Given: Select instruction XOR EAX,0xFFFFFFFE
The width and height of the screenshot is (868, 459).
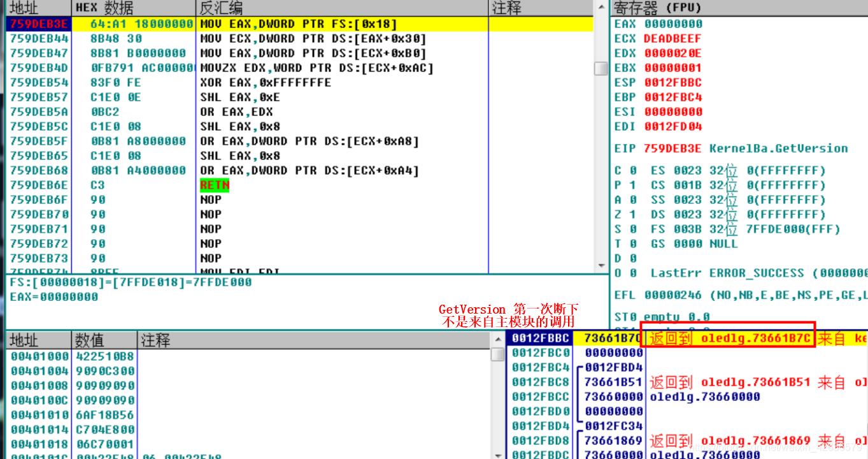Looking at the screenshot, I should (x=266, y=83).
